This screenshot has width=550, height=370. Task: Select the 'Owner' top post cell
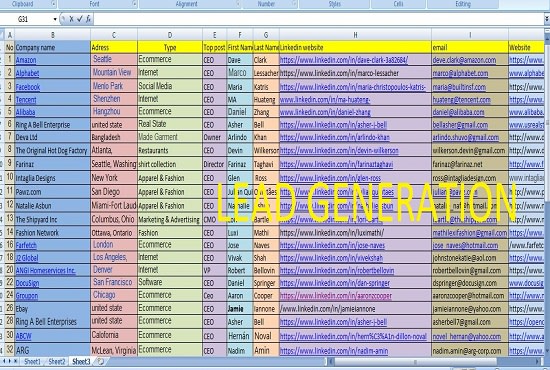tap(214, 137)
